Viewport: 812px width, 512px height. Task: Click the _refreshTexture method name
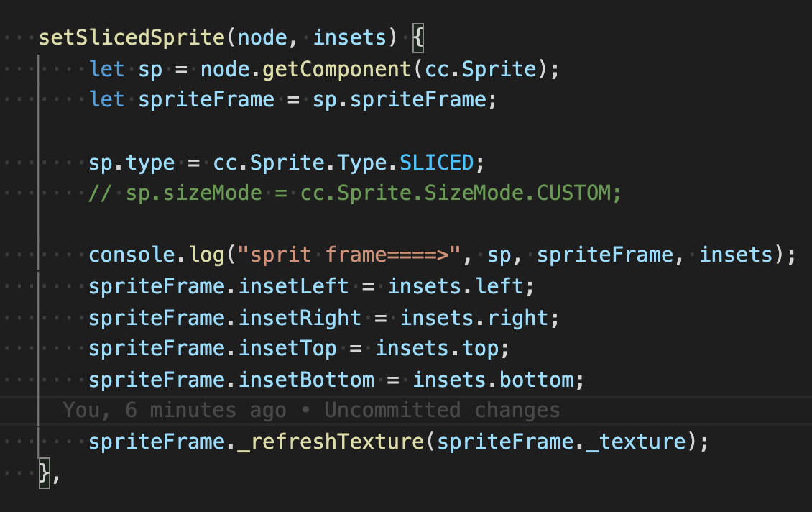[331, 442]
